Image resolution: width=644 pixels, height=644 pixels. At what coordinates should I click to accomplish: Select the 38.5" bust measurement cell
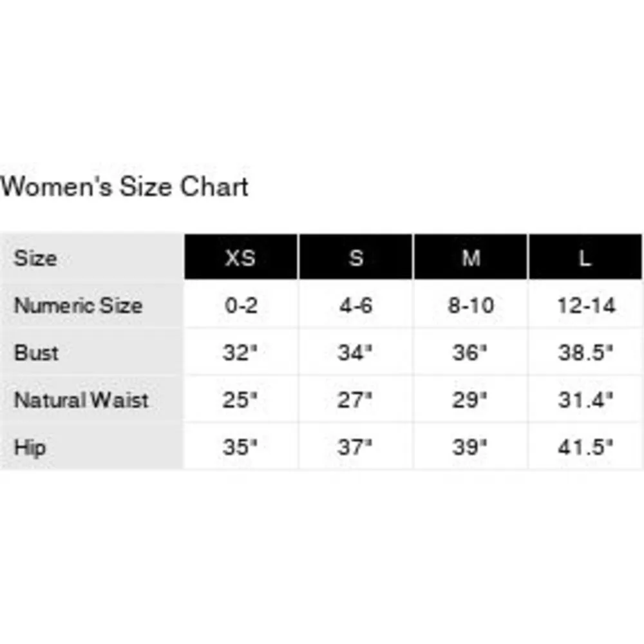(x=585, y=353)
